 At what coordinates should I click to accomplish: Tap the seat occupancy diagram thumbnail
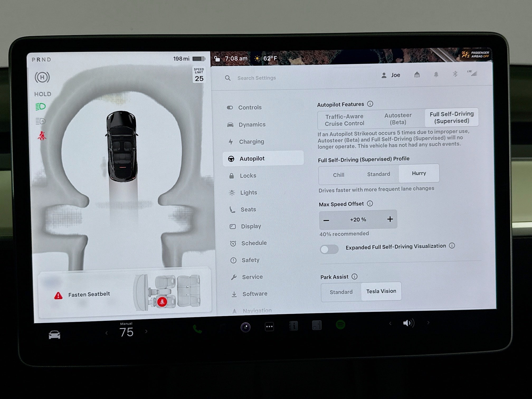pos(167,292)
